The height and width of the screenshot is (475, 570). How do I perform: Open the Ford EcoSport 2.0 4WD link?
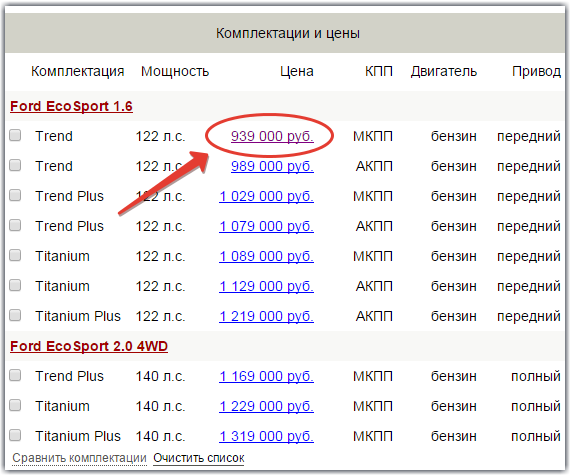[89, 346]
